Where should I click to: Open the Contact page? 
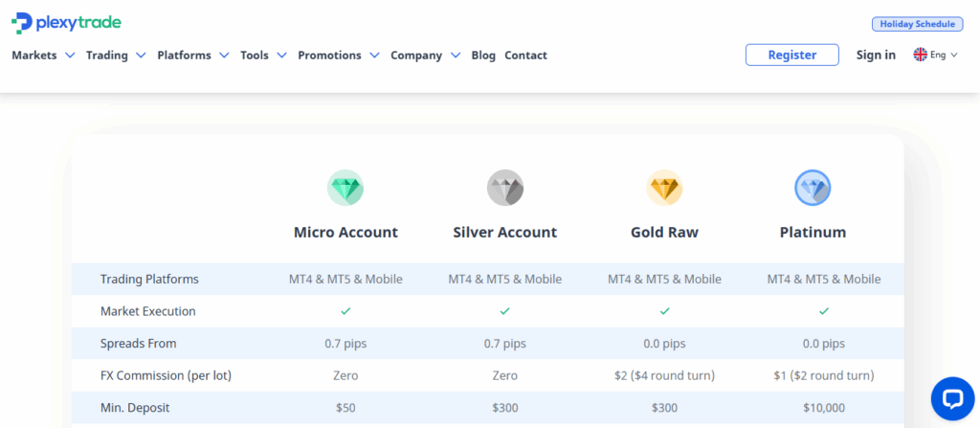tap(525, 56)
